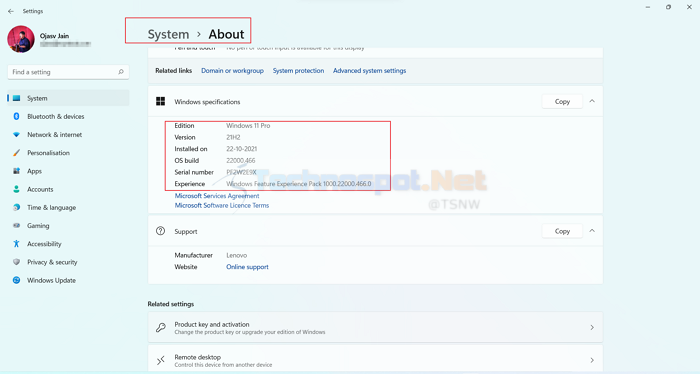
Task: Go to Personalisation settings
Action: coord(68,153)
